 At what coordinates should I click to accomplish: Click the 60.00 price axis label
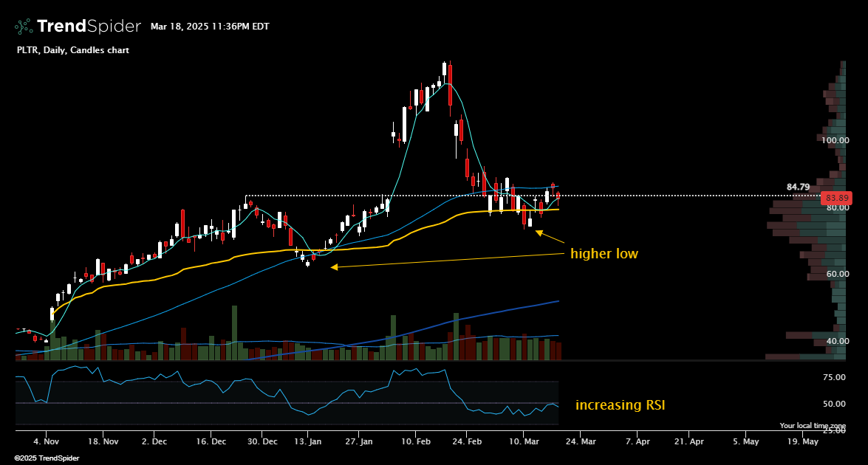838,275
